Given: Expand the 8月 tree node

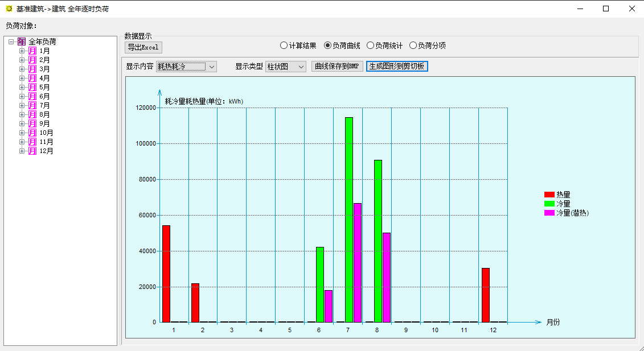Looking at the screenshot, I should pyautogui.click(x=22, y=114).
